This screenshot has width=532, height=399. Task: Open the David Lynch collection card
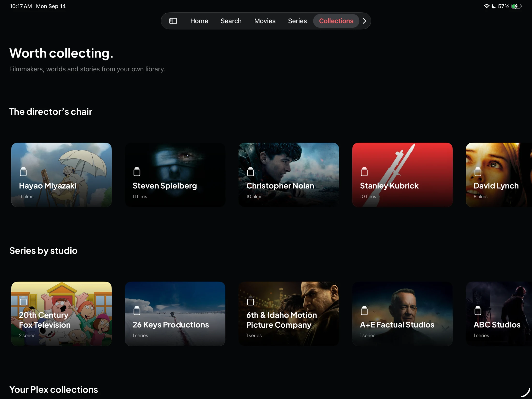(499, 175)
